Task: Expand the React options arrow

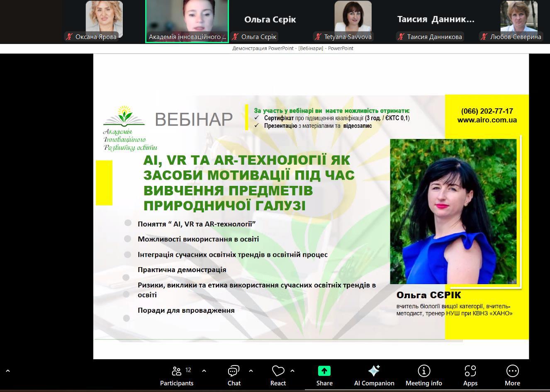Action: pos(292,371)
